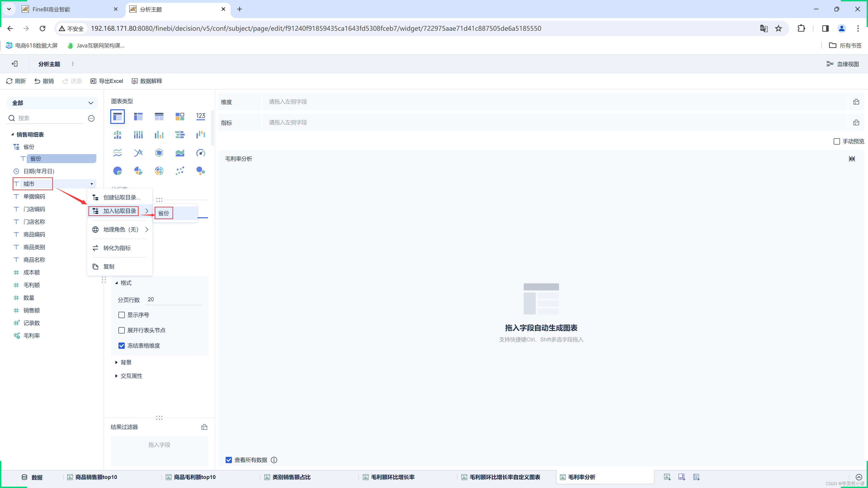Choose 创建钻取目录... from the context menu
The height and width of the screenshot is (488, 868).
click(120, 197)
